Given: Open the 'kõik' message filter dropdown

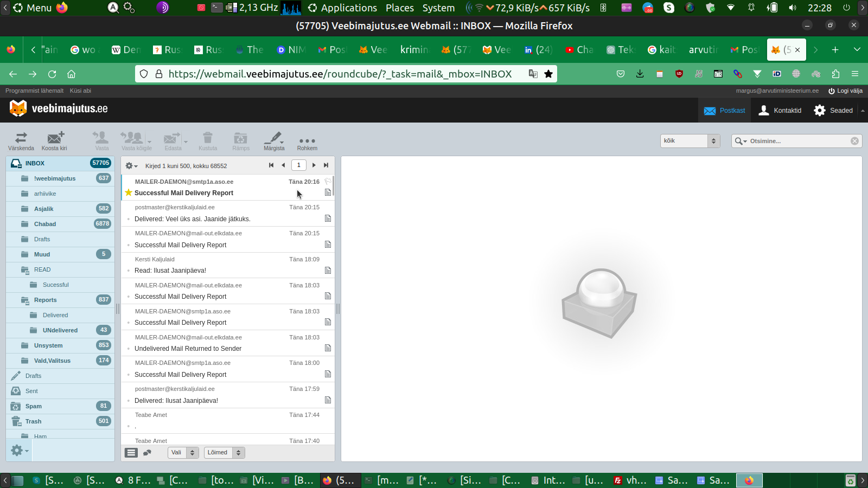Looking at the screenshot, I should (690, 141).
